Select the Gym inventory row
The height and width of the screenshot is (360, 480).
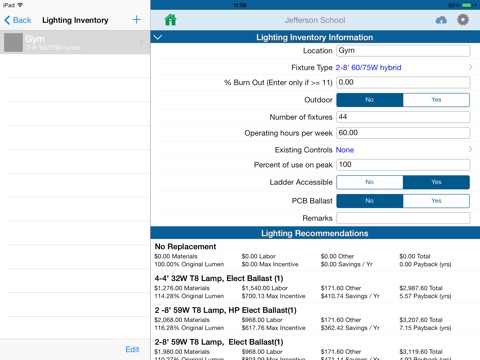(x=75, y=42)
